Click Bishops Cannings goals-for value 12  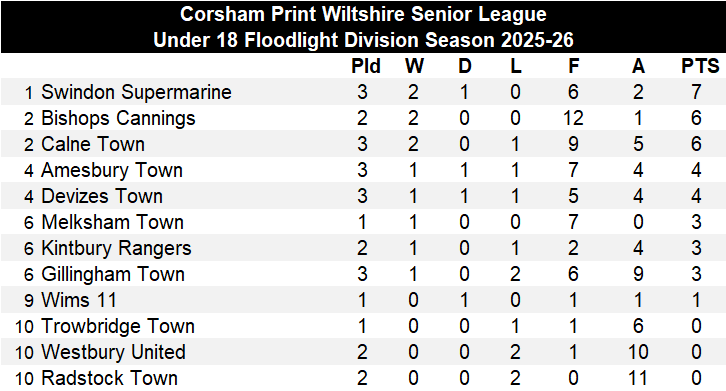pyautogui.click(x=573, y=118)
